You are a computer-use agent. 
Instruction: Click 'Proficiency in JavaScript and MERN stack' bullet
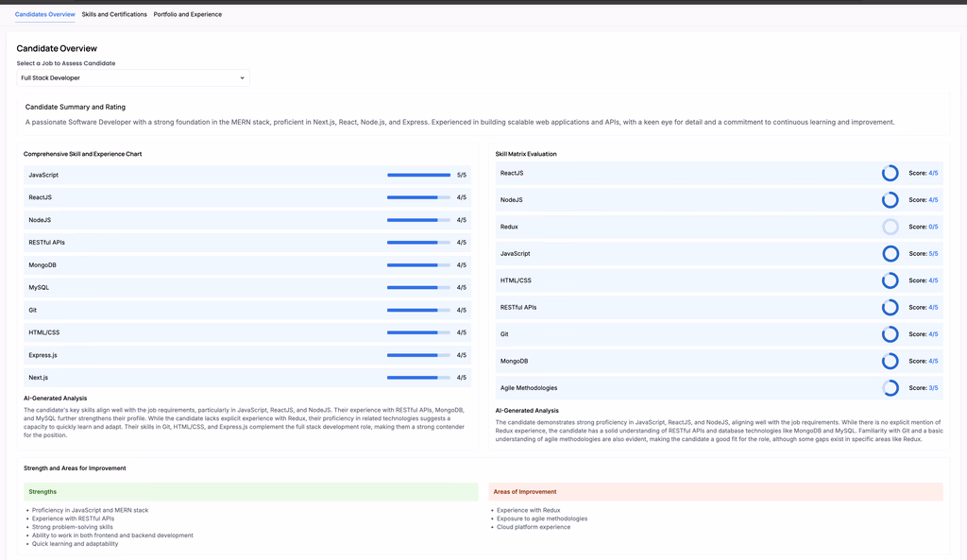(90, 510)
